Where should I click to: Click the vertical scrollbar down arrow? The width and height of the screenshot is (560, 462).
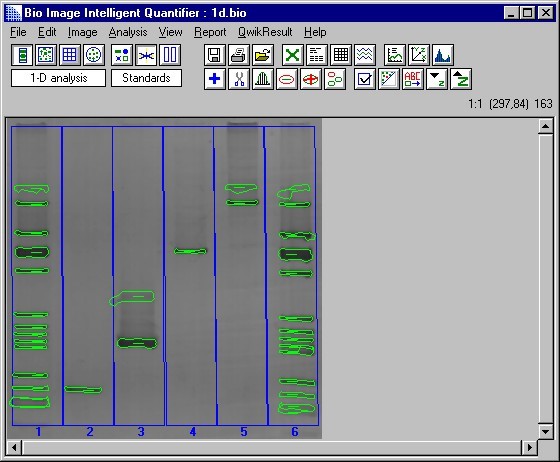coord(545,432)
